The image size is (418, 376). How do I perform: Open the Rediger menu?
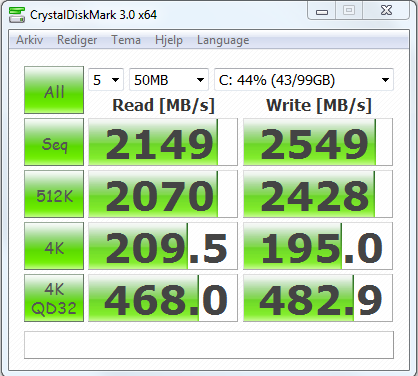pos(77,40)
